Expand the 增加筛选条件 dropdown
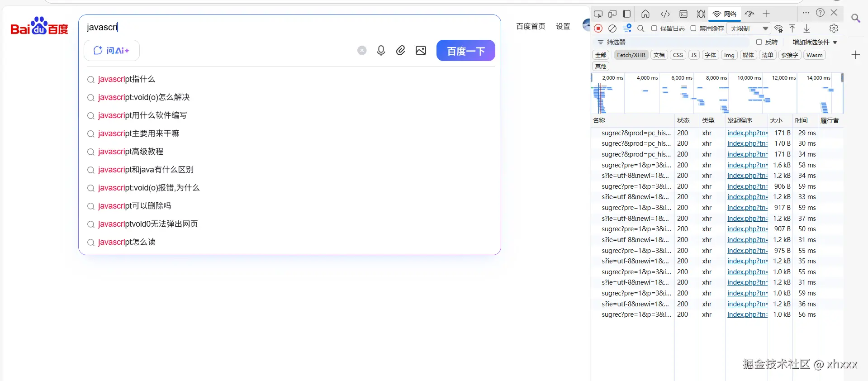868x381 pixels. coord(815,42)
